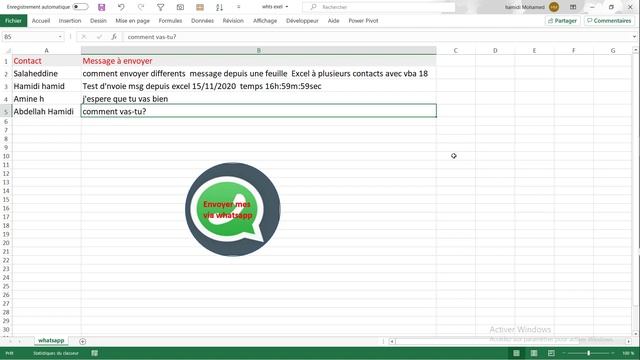
Task: Click the Rechercher search field
Action: 379,7
